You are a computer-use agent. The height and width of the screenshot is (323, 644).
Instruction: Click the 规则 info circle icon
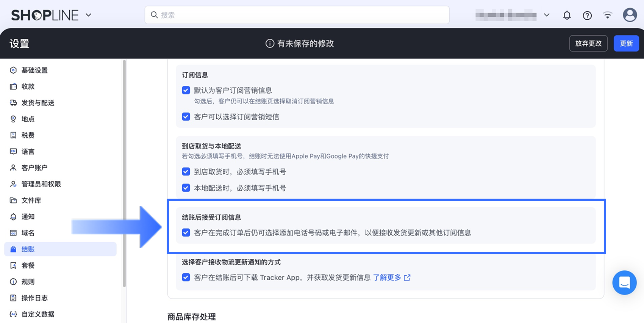click(13, 282)
